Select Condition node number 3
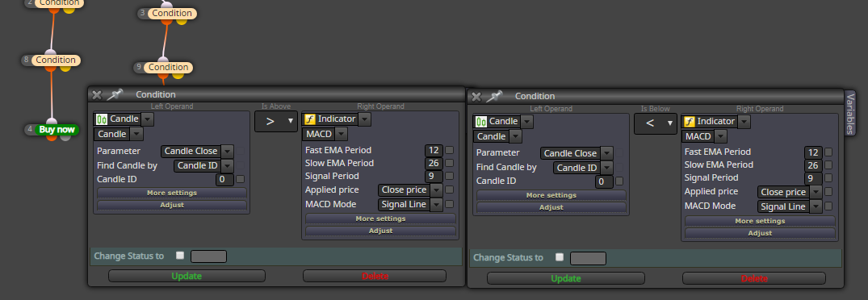 click(x=172, y=13)
